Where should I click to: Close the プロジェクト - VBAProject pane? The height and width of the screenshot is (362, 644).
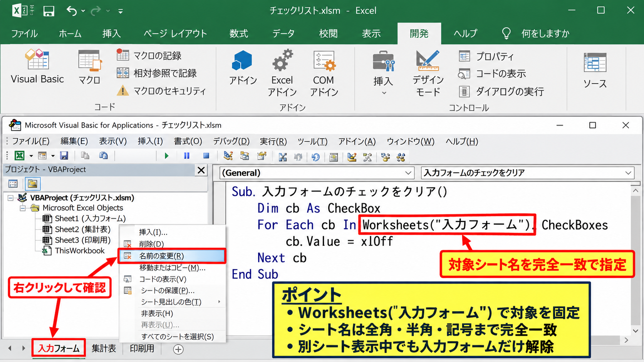pos(201,170)
